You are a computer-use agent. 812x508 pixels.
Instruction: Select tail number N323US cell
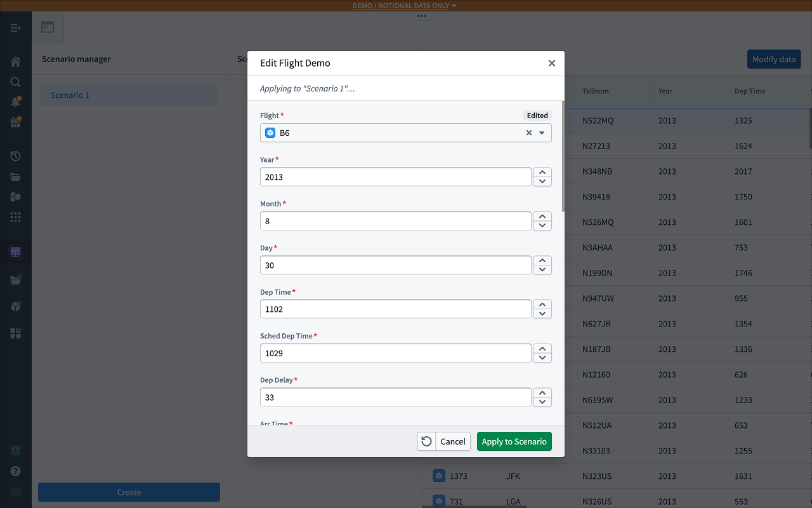point(596,476)
